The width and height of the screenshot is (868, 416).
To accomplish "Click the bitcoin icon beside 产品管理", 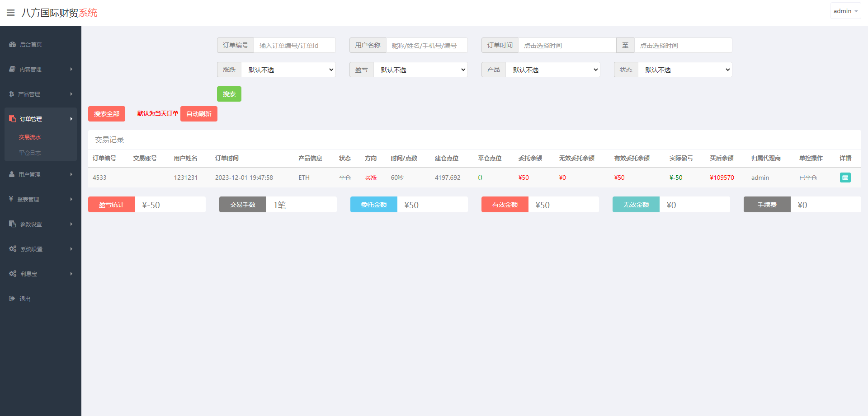I will coord(11,94).
